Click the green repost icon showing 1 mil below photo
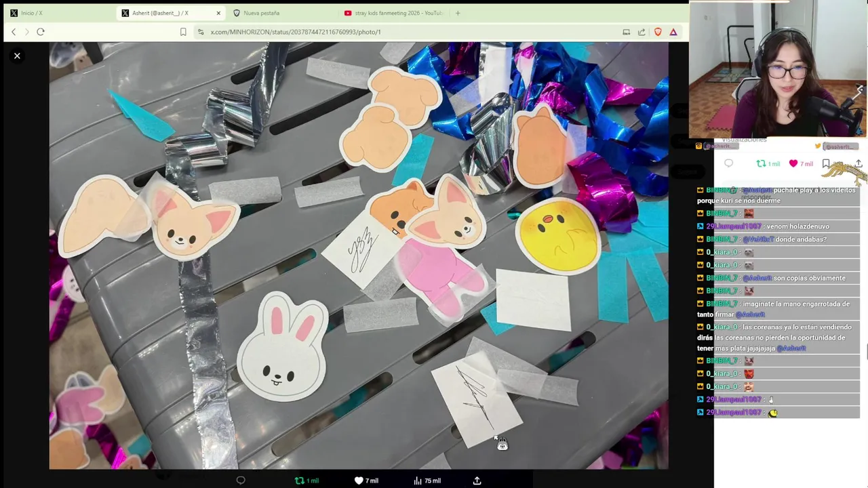Image resolution: width=868 pixels, height=488 pixels. pyautogui.click(x=307, y=481)
